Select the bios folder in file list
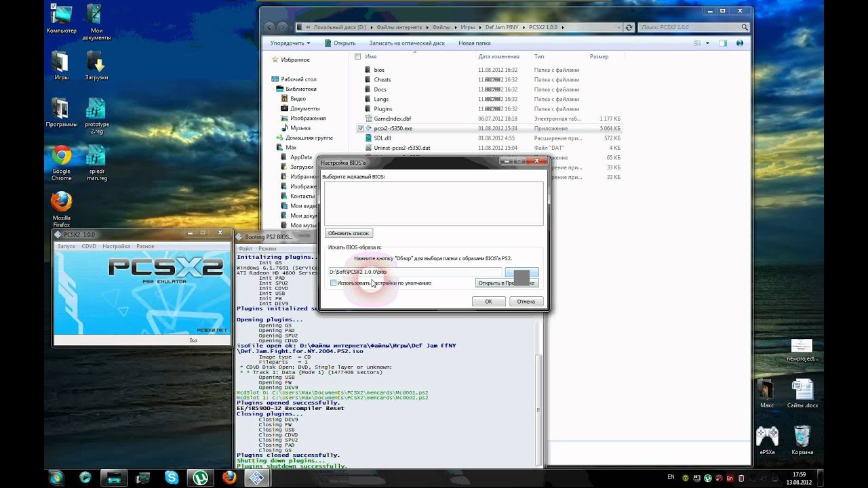This screenshot has width=868, height=488. (x=379, y=70)
